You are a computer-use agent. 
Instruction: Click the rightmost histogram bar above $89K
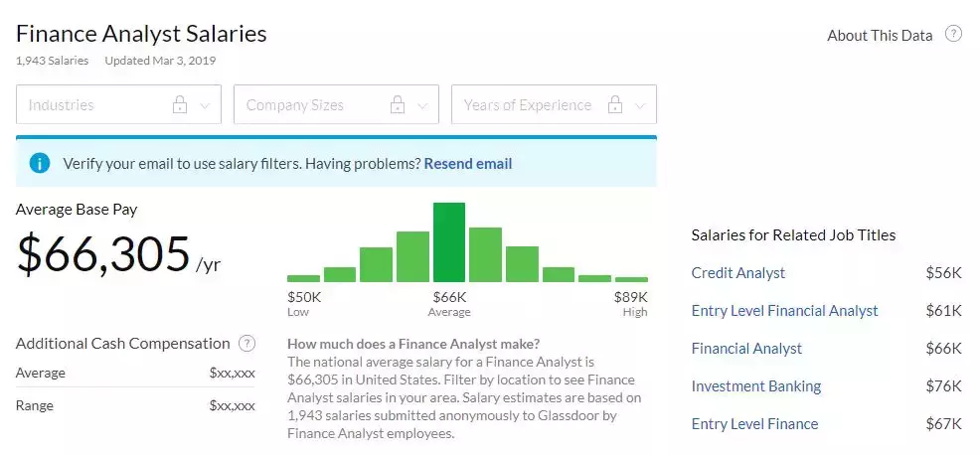(x=631, y=279)
